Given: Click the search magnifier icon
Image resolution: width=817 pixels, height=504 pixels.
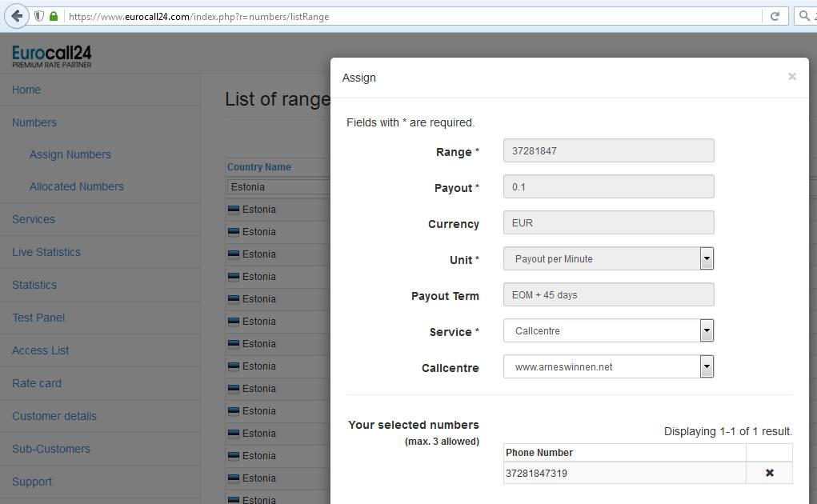Looking at the screenshot, I should (x=804, y=16).
